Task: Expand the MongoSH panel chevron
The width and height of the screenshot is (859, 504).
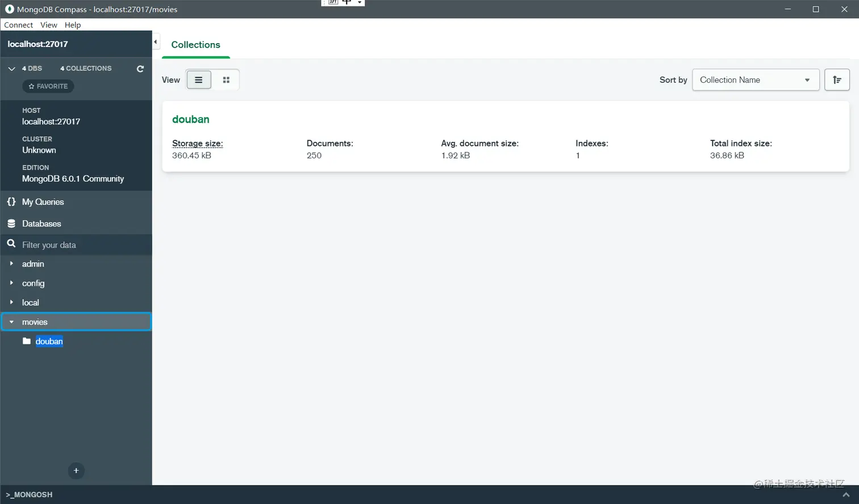Action: point(846,495)
